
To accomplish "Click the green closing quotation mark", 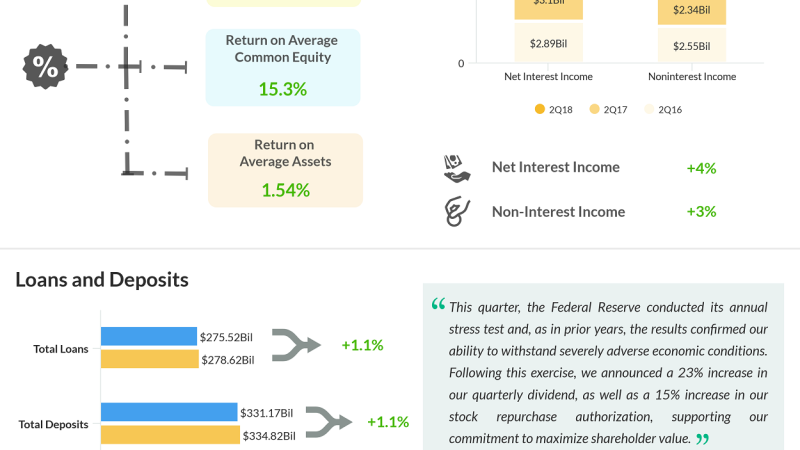I will click(702, 439).
